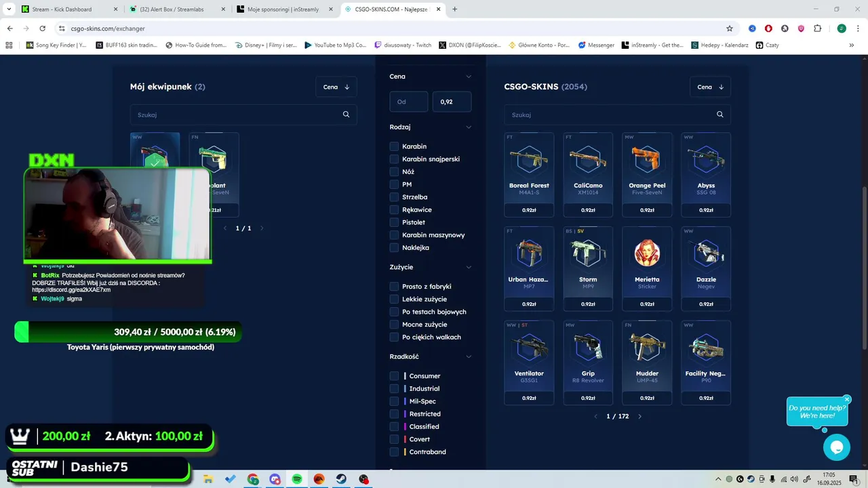Select the Dazzle Negev skin
This screenshot has height=488, width=868.
(x=706, y=268)
